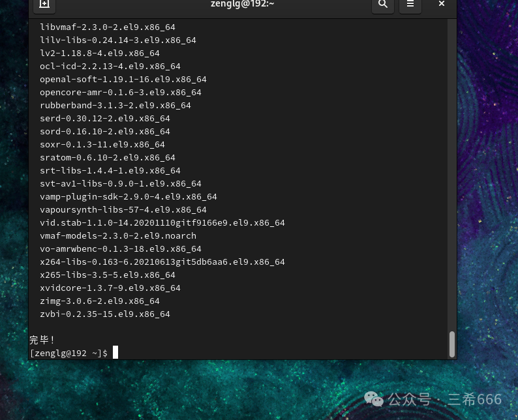
Task: Open the hamburger menu
Action: (410, 5)
